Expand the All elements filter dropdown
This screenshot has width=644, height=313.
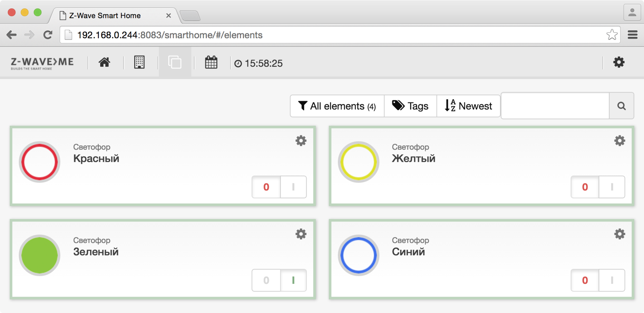coord(337,106)
